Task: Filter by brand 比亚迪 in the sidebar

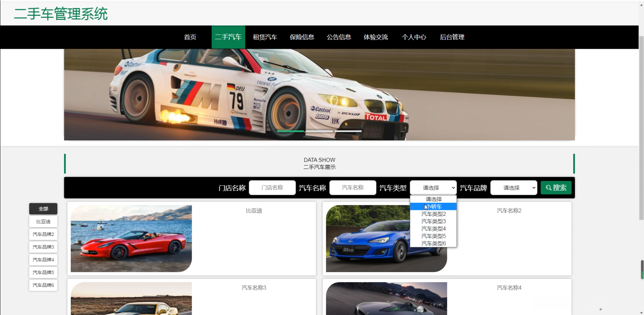Action: coord(43,221)
